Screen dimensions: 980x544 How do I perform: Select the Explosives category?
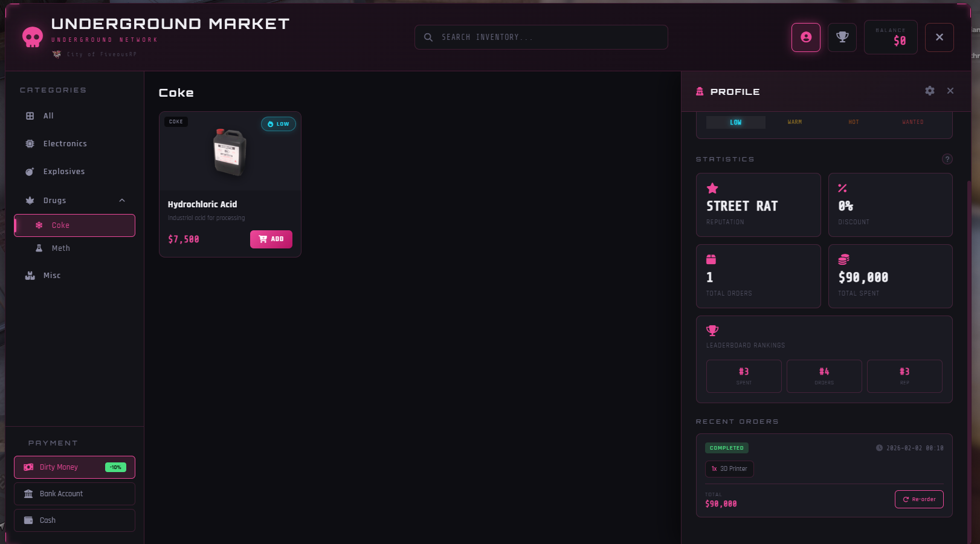75,172
